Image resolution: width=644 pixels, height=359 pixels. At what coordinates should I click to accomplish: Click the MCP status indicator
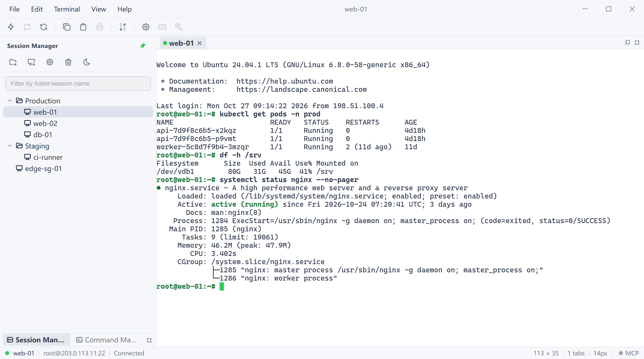point(629,353)
